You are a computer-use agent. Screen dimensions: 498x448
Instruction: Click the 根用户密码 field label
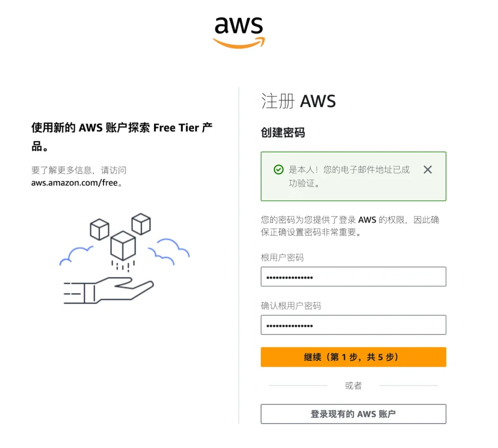pyautogui.click(x=282, y=257)
